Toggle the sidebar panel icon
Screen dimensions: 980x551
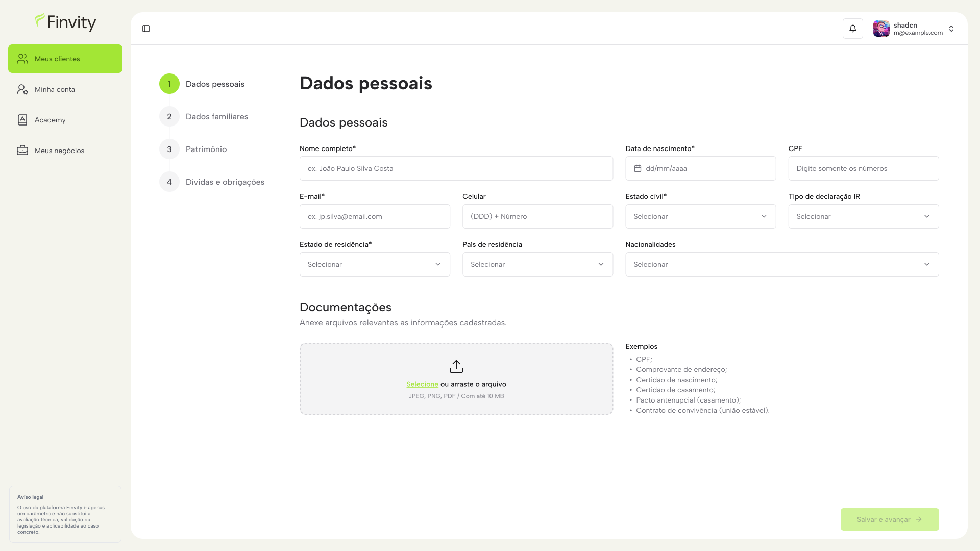pos(146,29)
